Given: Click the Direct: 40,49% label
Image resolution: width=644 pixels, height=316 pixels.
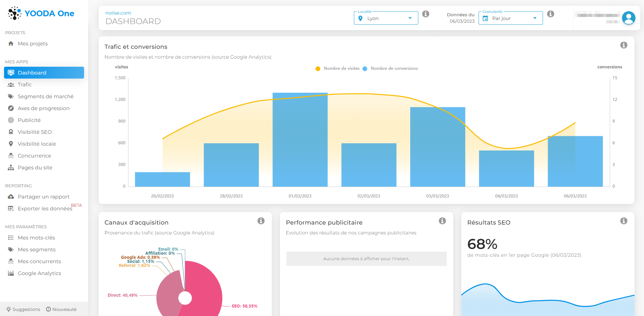Looking at the screenshot, I should [x=123, y=295].
